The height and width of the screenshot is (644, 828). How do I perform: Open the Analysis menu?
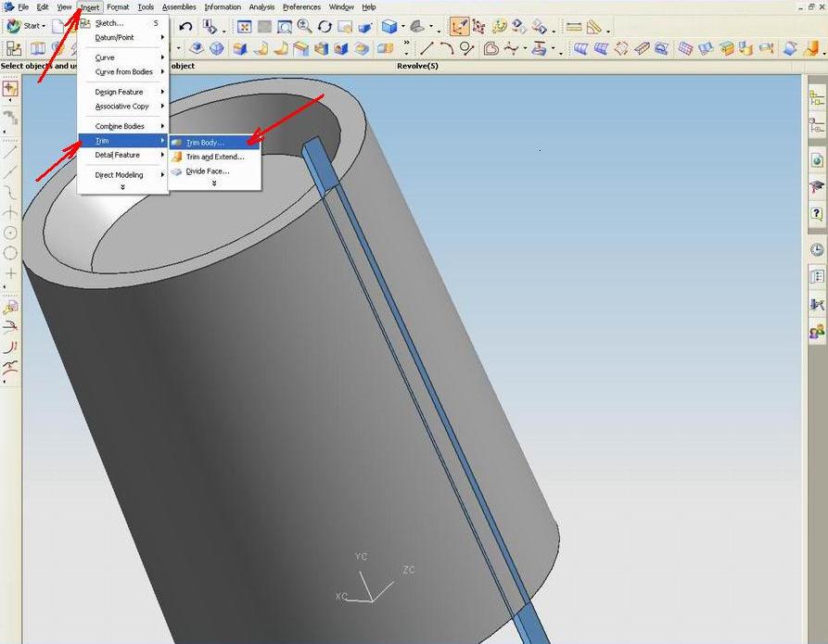261,6
